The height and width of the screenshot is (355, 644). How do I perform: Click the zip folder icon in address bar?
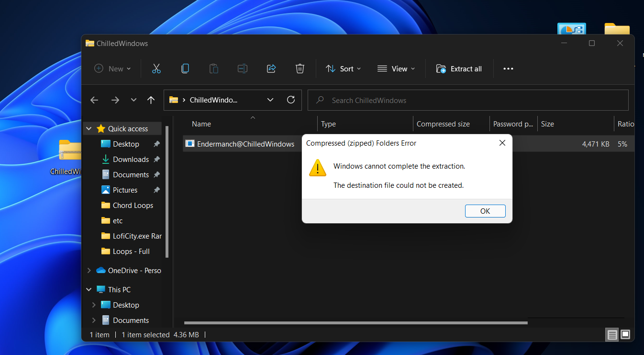pyautogui.click(x=174, y=100)
